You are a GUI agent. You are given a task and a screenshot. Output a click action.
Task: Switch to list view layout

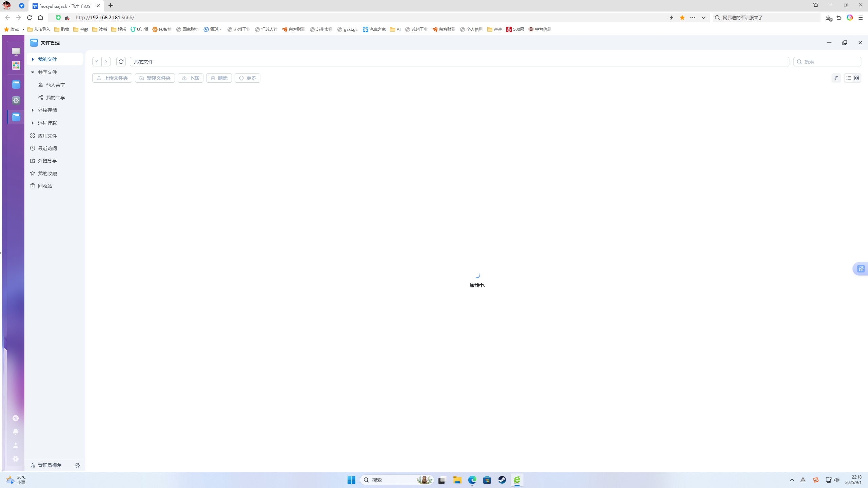pyautogui.click(x=849, y=78)
